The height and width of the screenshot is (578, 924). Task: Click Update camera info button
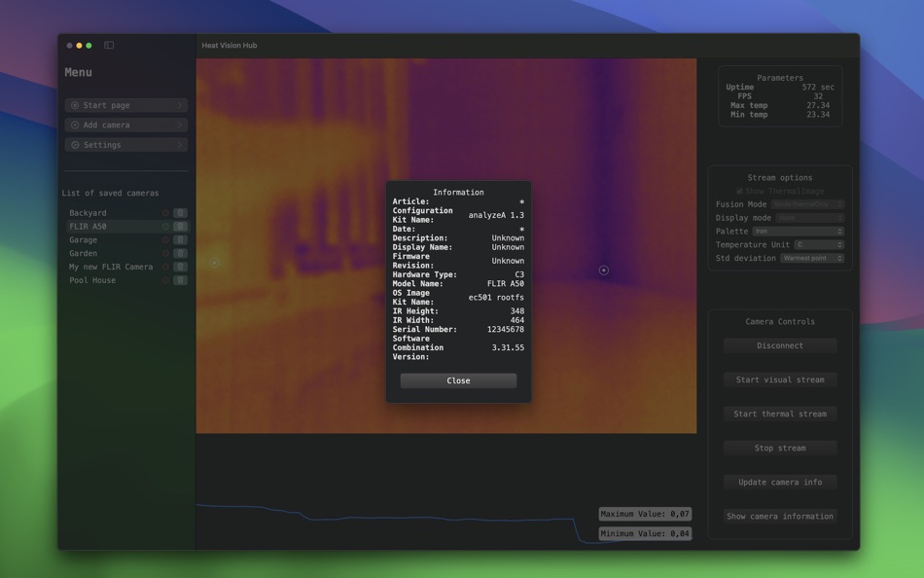point(780,483)
